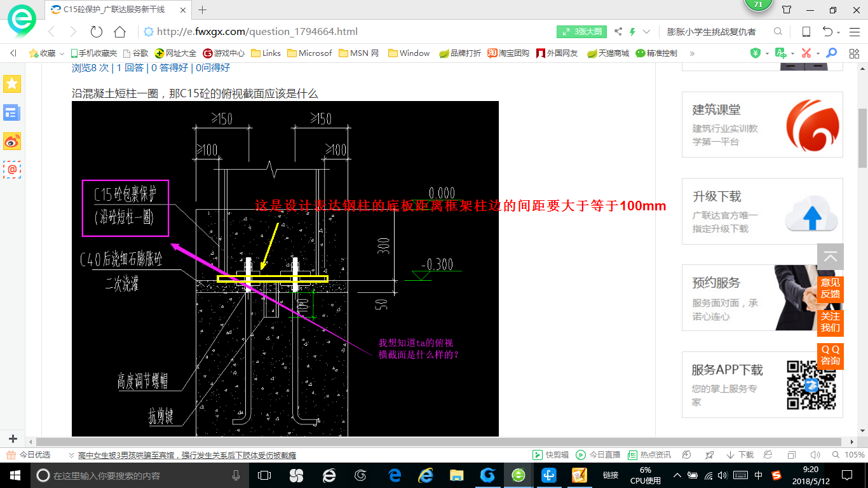Click the QQ咨询 orange button
The width and height of the screenshot is (868, 488).
click(830, 356)
